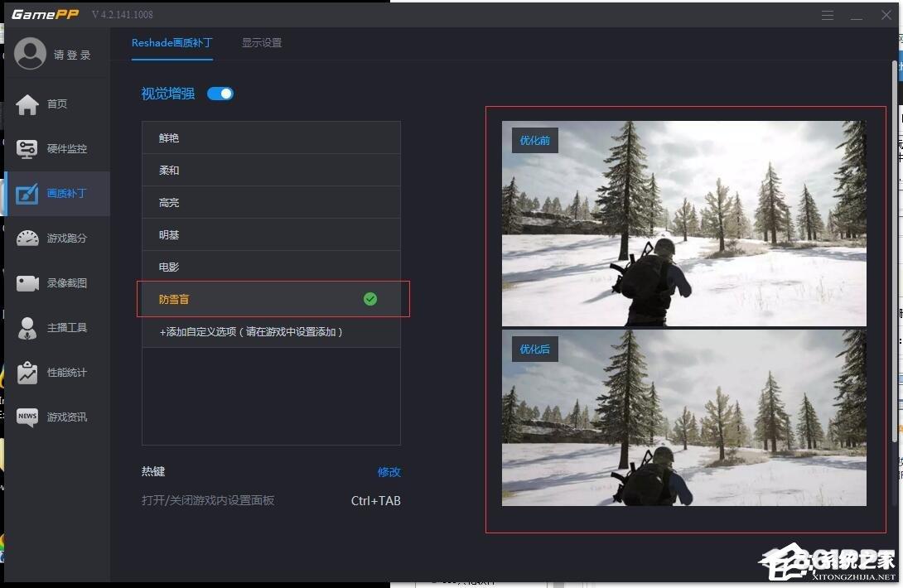Click +添加自定义选项 entry
Viewport: 903px width, 588px height.
[x=271, y=332]
